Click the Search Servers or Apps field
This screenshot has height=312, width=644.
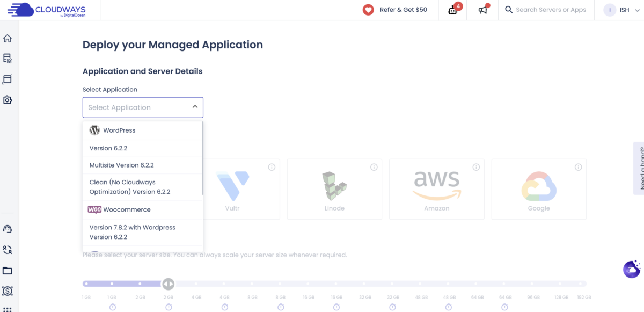pos(551,10)
